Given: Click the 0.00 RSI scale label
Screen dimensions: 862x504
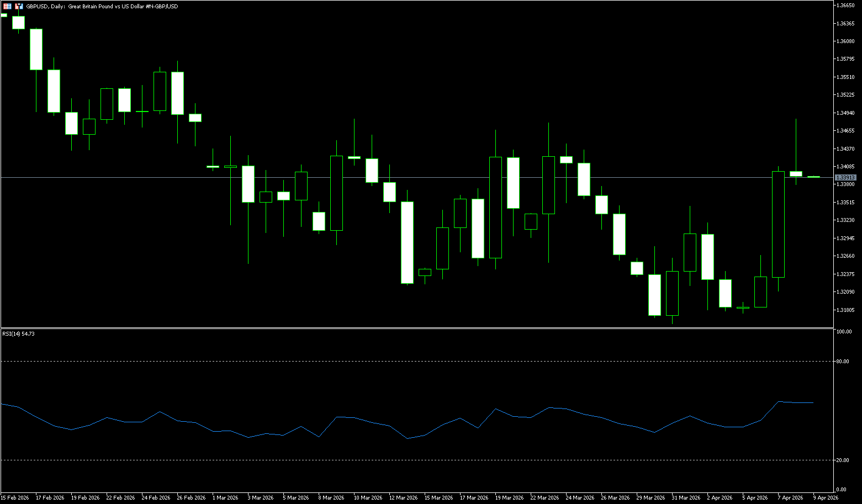Looking at the screenshot, I should pos(841,489).
